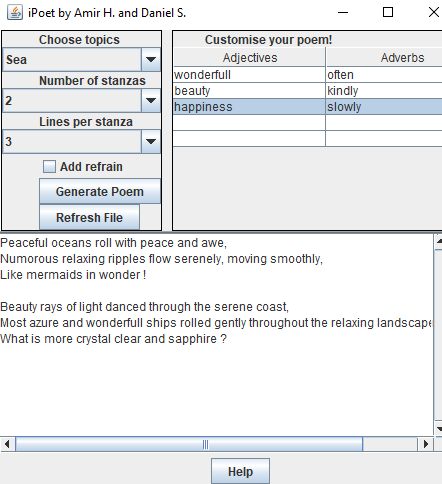
Task: Click the right arrow of horizontal scrollbar
Action: [x=425, y=444]
